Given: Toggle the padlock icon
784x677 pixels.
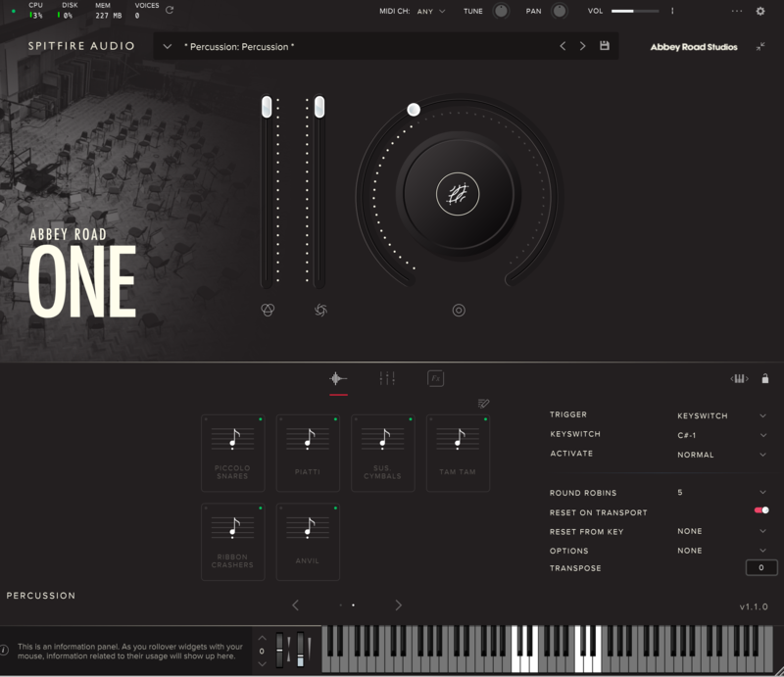Looking at the screenshot, I should click(765, 378).
